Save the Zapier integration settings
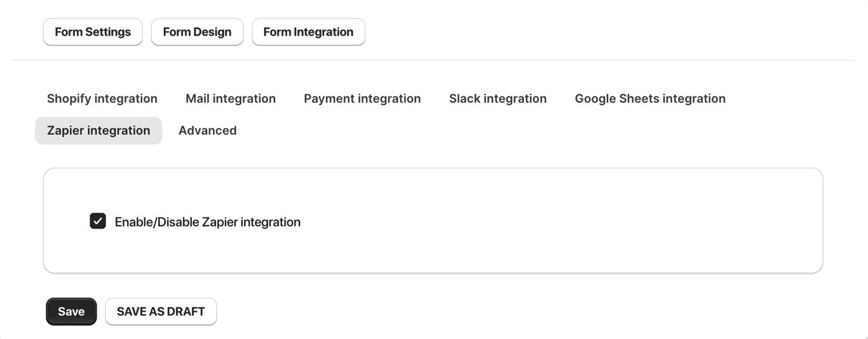The height and width of the screenshot is (339, 868). (x=71, y=311)
